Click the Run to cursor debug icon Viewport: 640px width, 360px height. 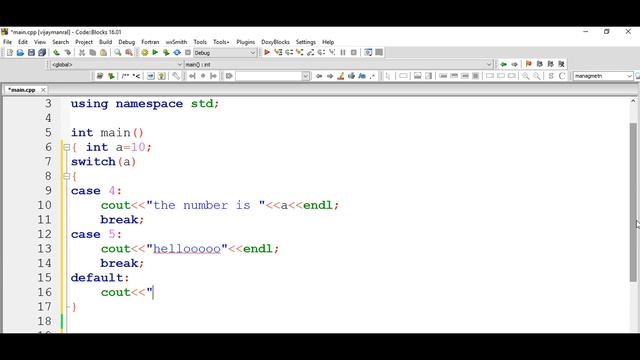tap(278, 52)
